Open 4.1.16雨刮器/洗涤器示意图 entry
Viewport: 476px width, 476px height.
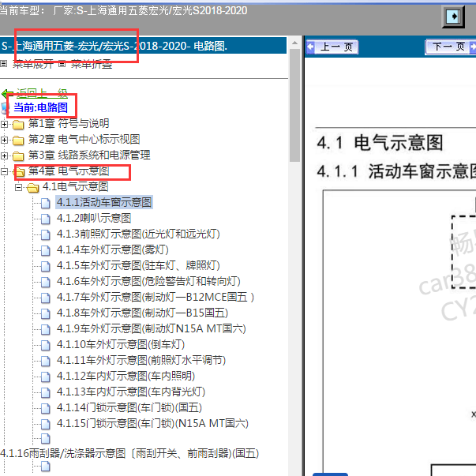coord(129,454)
